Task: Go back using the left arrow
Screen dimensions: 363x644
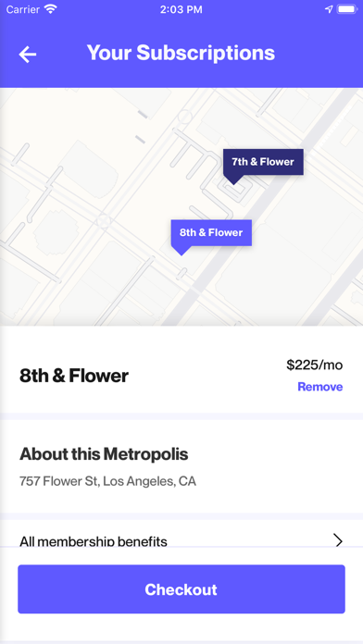Action: click(28, 55)
